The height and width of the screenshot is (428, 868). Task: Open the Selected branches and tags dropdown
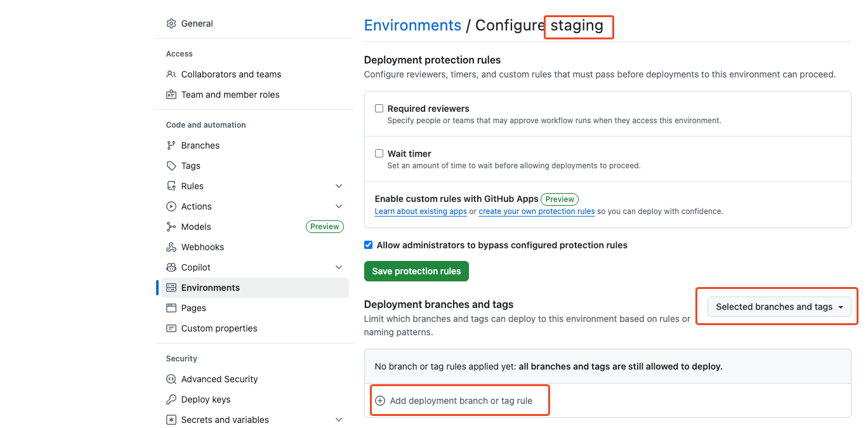779,307
